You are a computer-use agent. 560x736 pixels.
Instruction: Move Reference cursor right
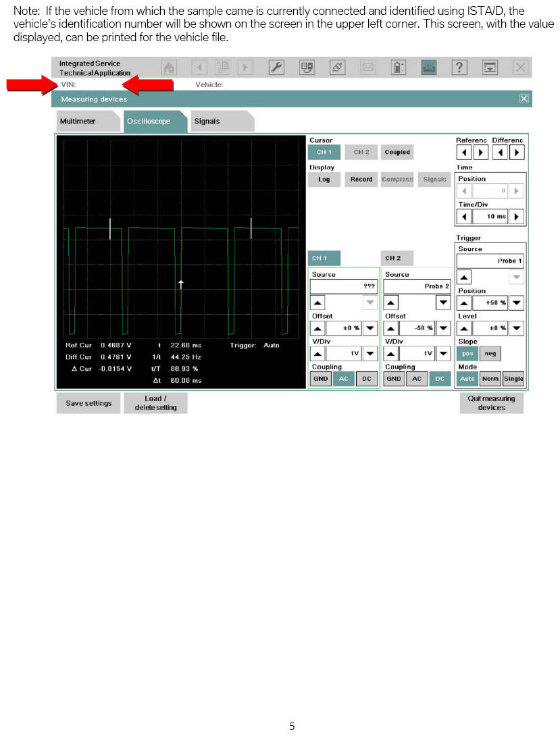pos(480,153)
